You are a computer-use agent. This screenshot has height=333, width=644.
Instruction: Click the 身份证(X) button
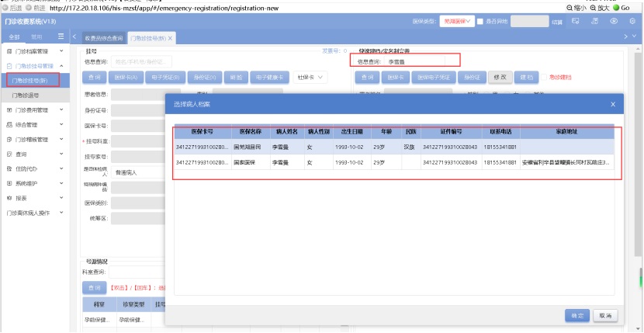click(205, 78)
